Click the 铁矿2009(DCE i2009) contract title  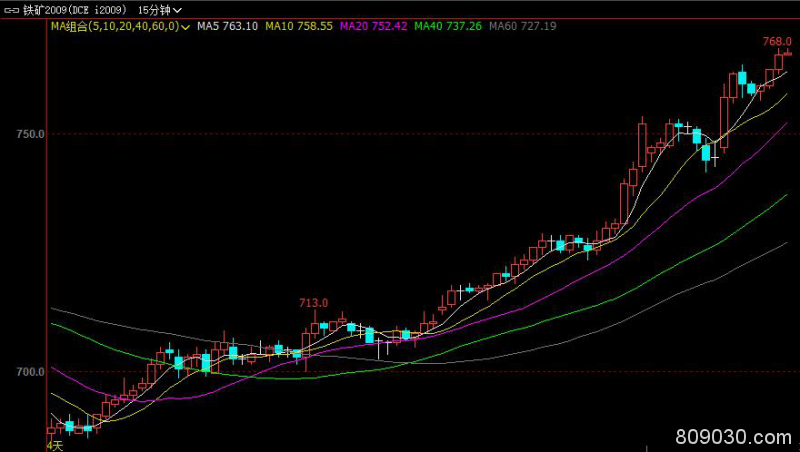coord(74,9)
